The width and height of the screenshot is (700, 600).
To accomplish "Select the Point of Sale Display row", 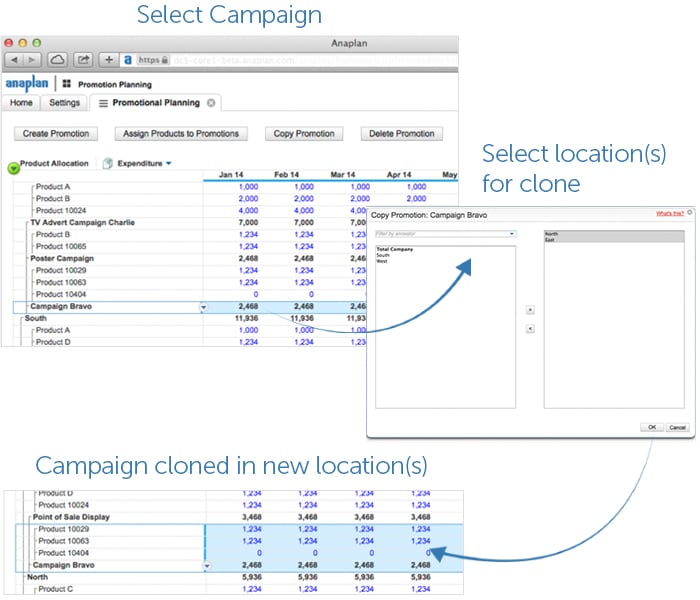I will 71,517.
